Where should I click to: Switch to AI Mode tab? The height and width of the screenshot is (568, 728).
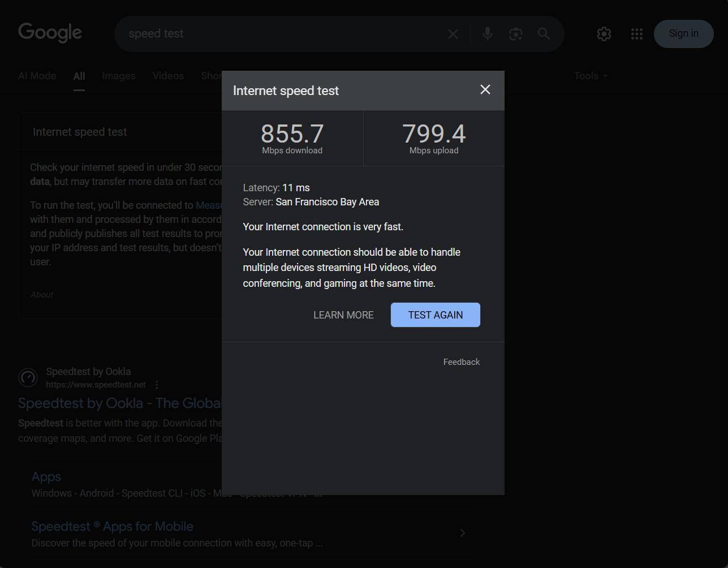(x=37, y=76)
